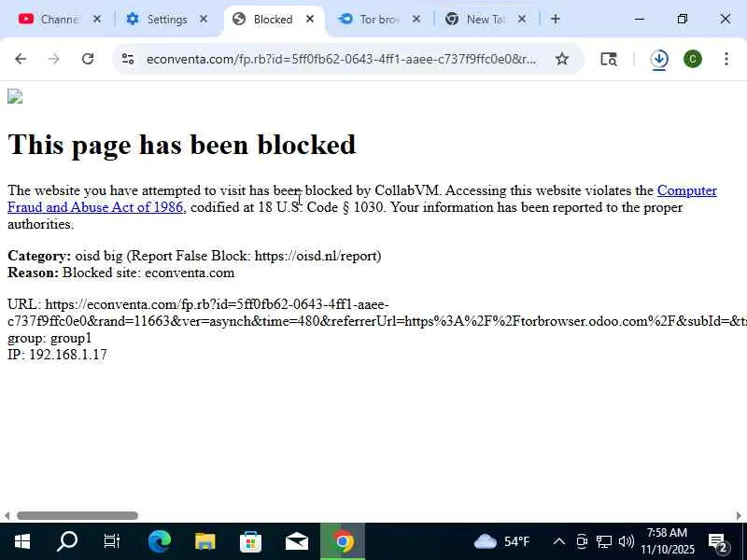Open Microsoft Store from taskbar

[x=250, y=541]
